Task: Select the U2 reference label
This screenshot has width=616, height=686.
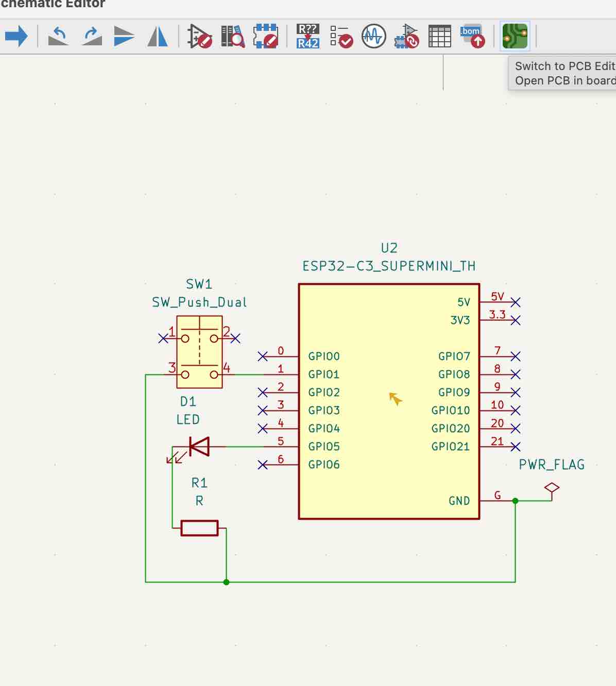Action: [389, 248]
